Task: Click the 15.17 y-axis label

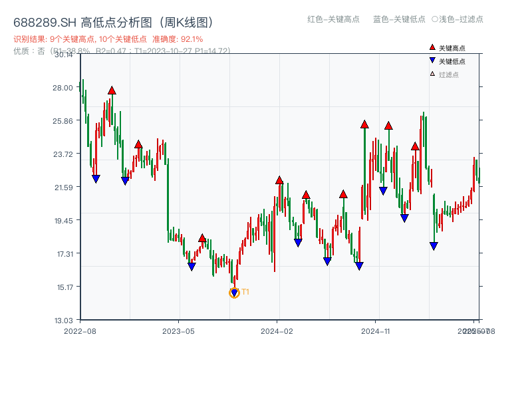Action: pos(65,287)
